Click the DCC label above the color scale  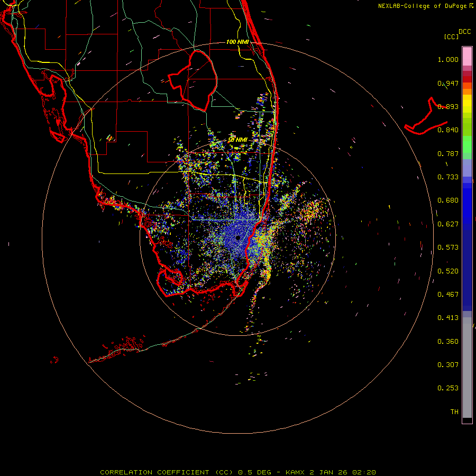[464, 32]
